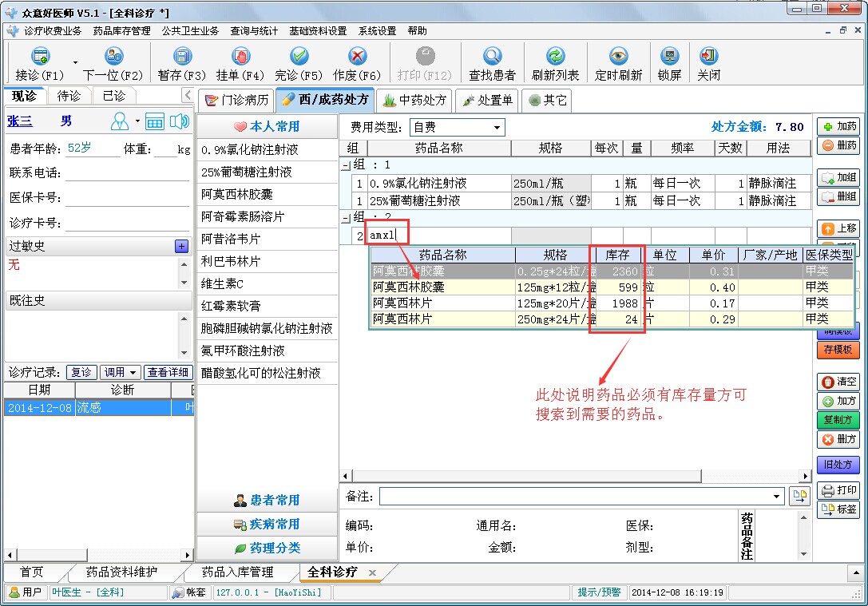Switch to the 中药处方 tab

pos(414,100)
